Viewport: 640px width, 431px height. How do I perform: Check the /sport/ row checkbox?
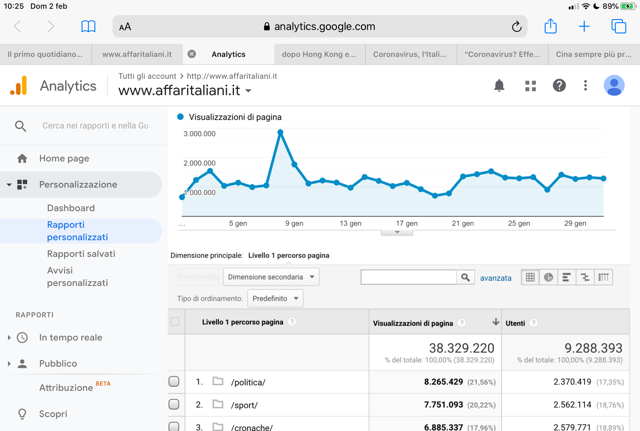(x=174, y=404)
